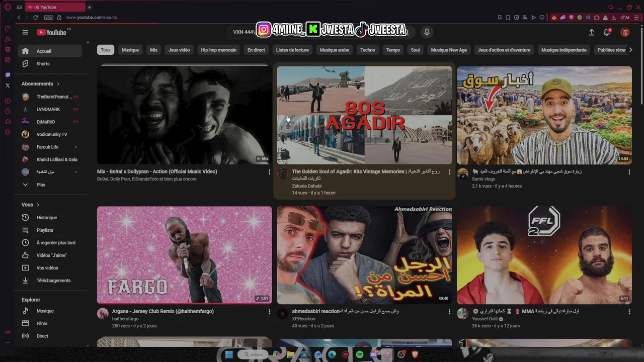
Task: Open the Brave browser taskbar icon
Action: pos(415,354)
